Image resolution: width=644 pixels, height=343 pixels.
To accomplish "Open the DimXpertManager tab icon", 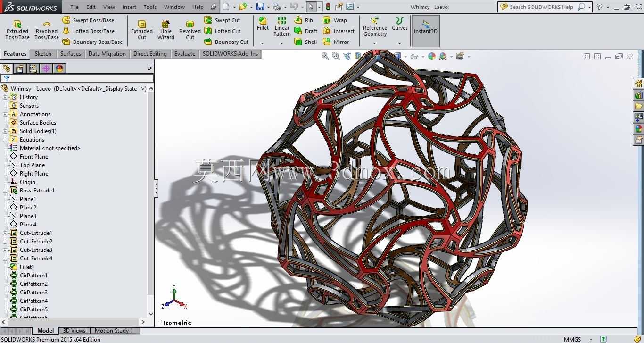I will pyautogui.click(x=46, y=68).
